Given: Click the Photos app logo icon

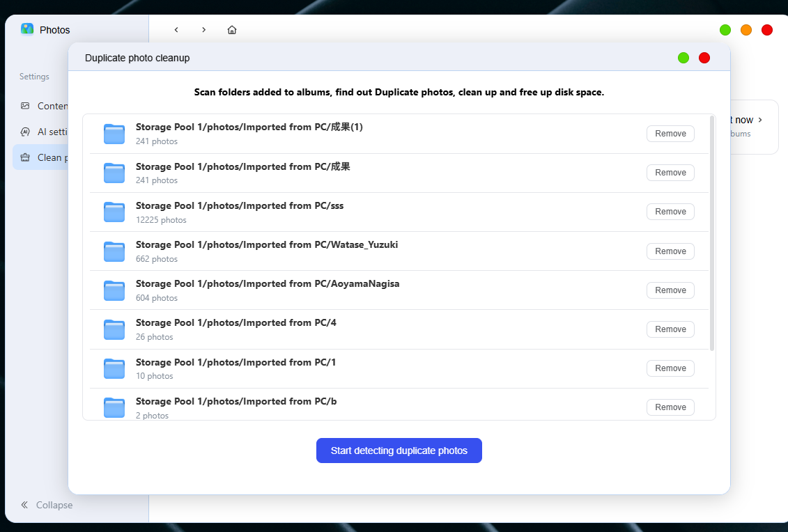Looking at the screenshot, I should [27, 29].
